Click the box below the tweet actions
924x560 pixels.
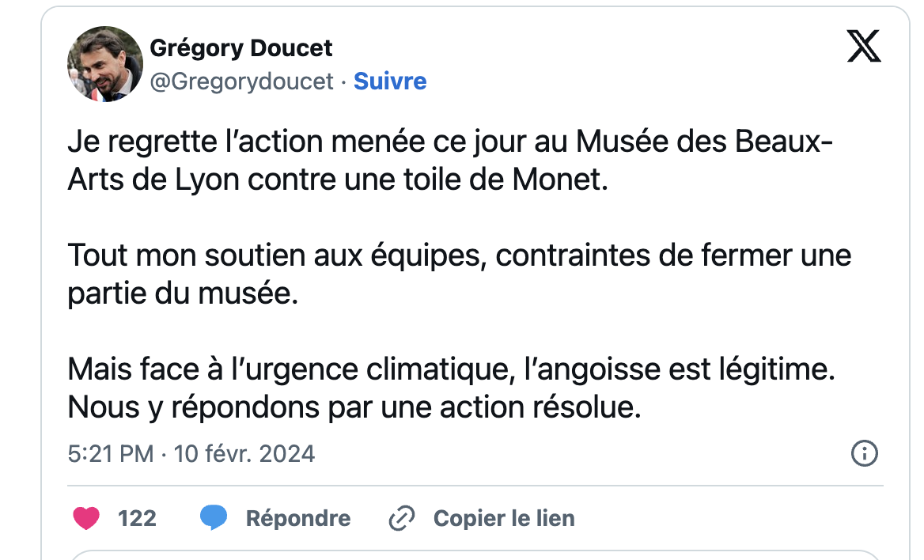pos(475,555)
